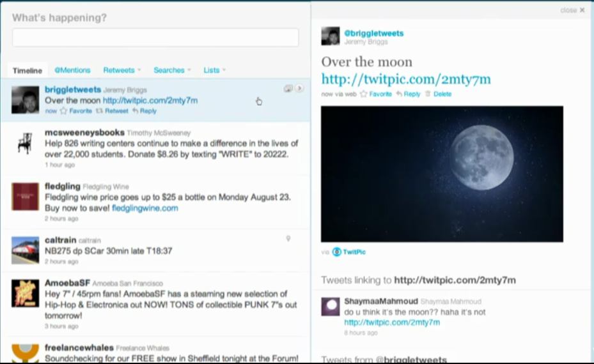
Task: Open mcsweeneysbooks profile name
Action: [84, 132]
